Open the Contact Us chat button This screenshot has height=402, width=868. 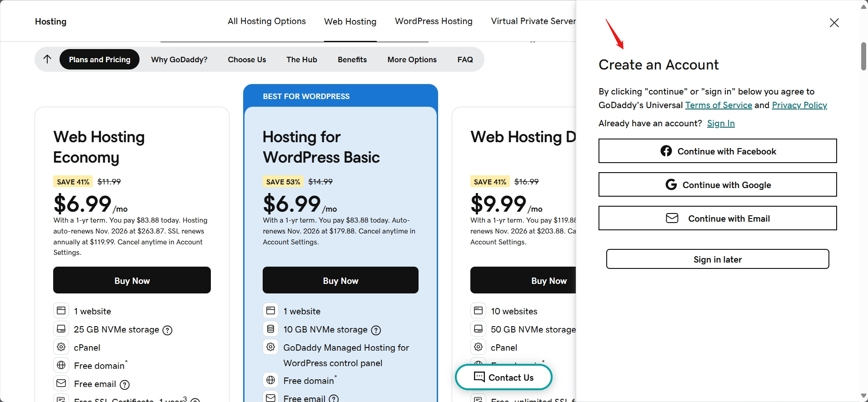coord(504,377)
